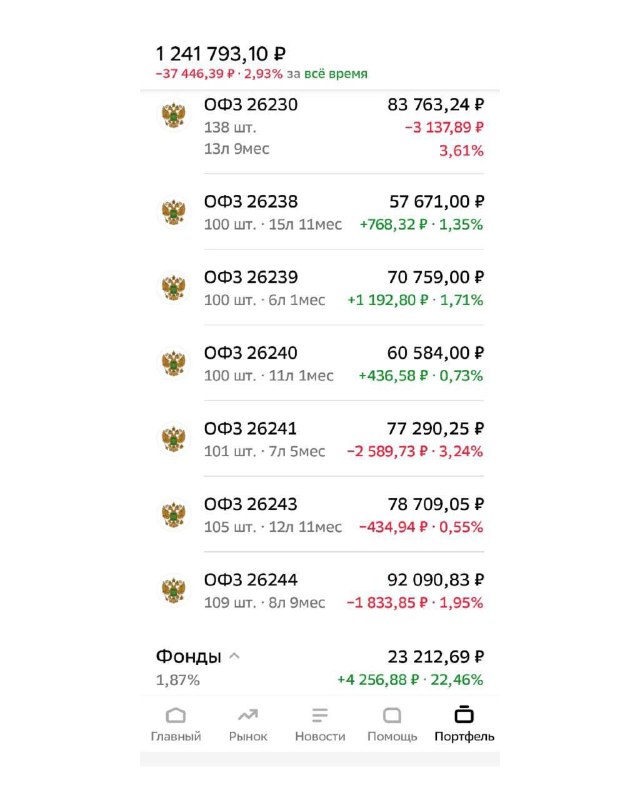Switch to the Рынок tab label
Image resolution: width=640 pixels, height=800 pixels.
click(x=248, y=736)
